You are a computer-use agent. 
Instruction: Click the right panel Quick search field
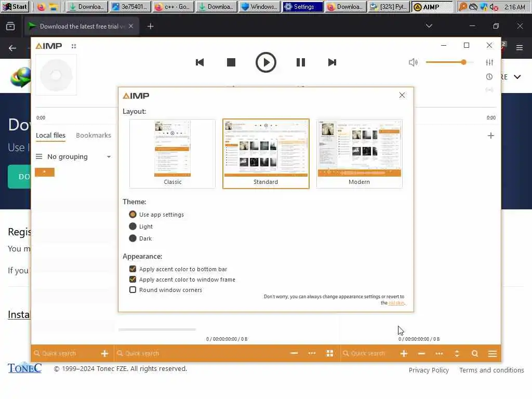click(x=368, y=353)
